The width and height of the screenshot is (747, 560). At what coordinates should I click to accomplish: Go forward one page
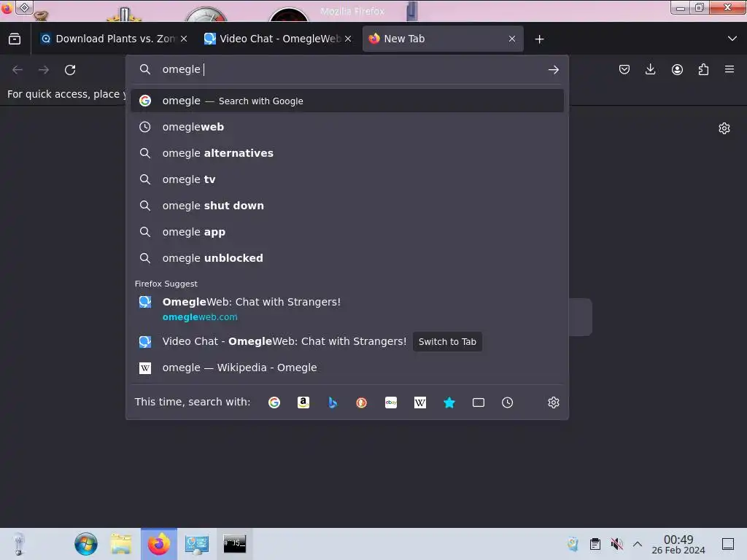coord(44,69)
